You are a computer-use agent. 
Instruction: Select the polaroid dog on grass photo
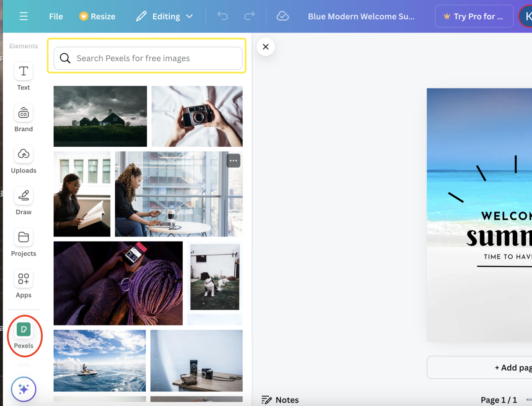tap(215, 283)
